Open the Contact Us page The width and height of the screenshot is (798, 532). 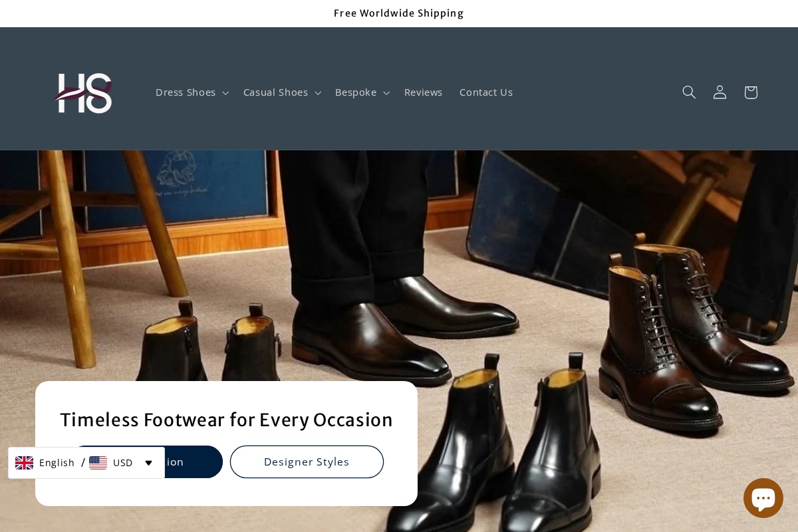[486, 92]
